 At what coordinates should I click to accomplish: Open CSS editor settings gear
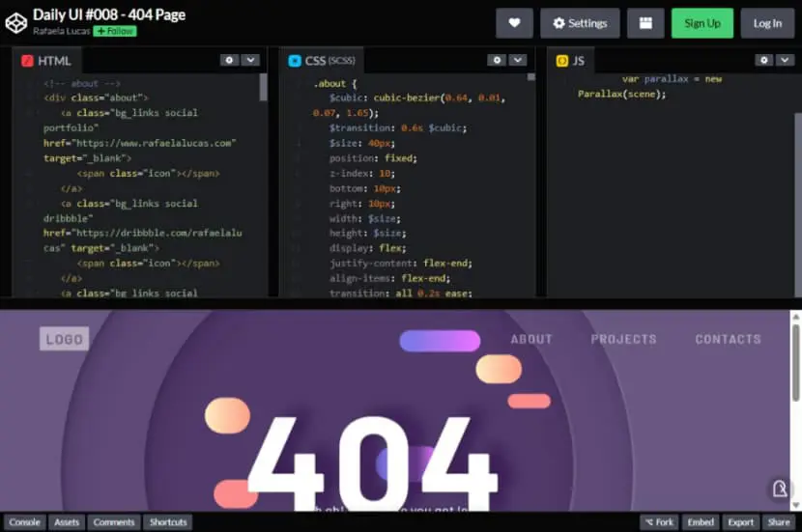tap(496, 60)
